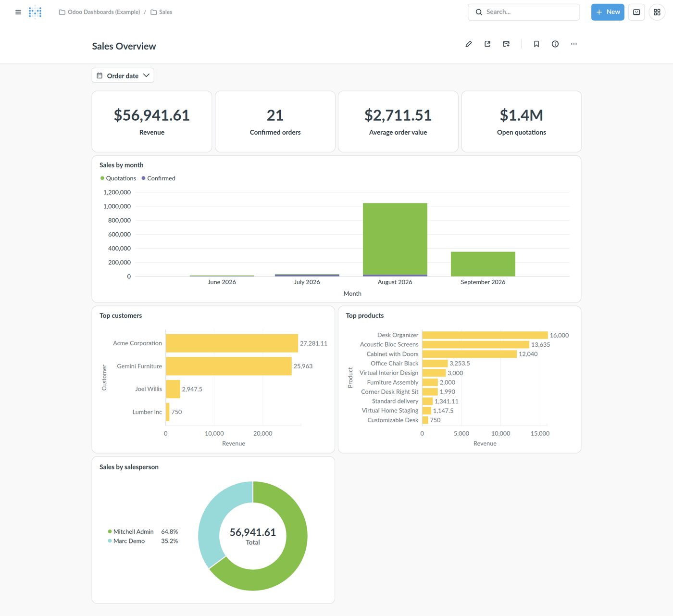
Task: Click the magnifier icon in search
Action: click(x=479, y=12)
